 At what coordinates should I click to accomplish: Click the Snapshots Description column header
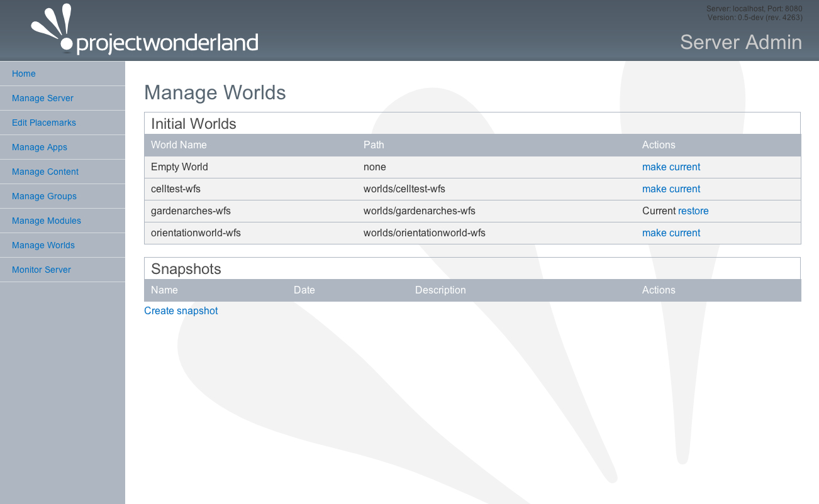click(x=440, y=290)
